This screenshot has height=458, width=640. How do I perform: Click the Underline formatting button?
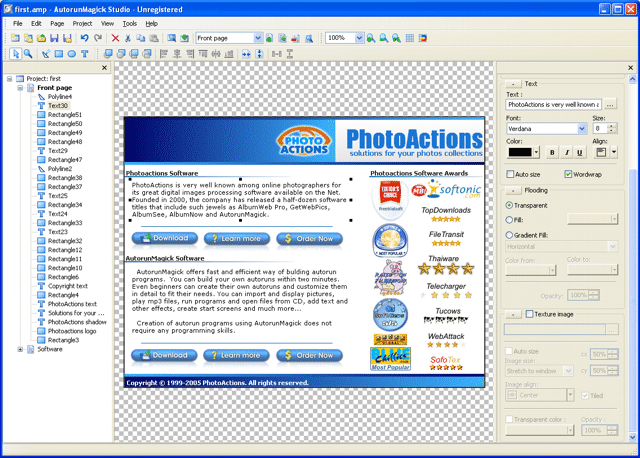(580, 152)
